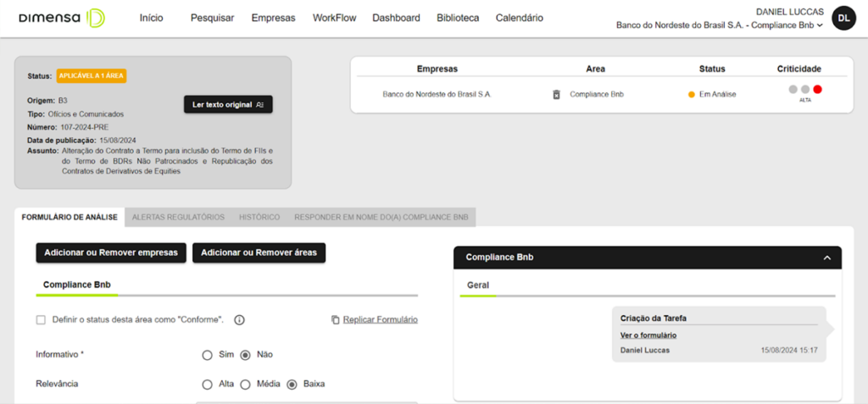Click trash icon beside Compliance Bnb area
868x404 pixels.
pyautogui.click(x=556, y=94)
